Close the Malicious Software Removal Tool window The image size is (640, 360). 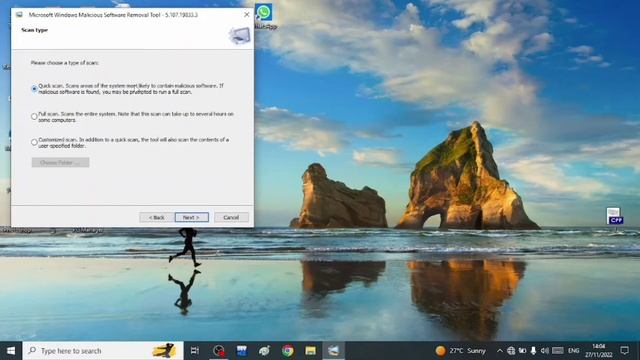pyautogui.click(x=247, y=15)
